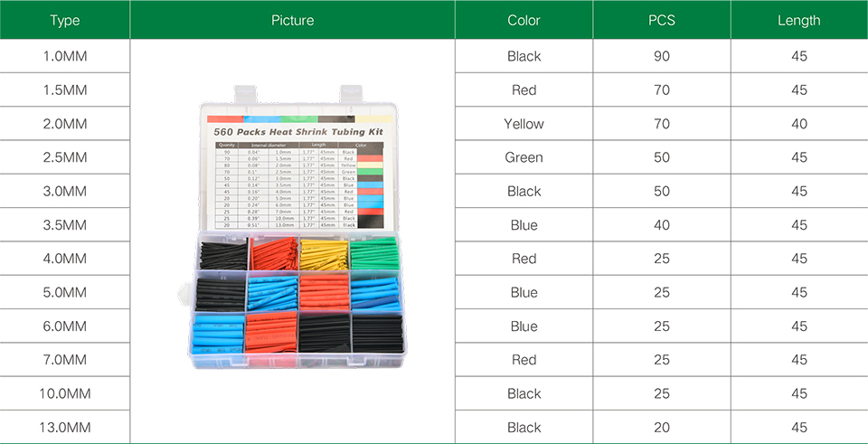Click the 10.0MM type cell
868x444 pixels.
tap(65, 393)
